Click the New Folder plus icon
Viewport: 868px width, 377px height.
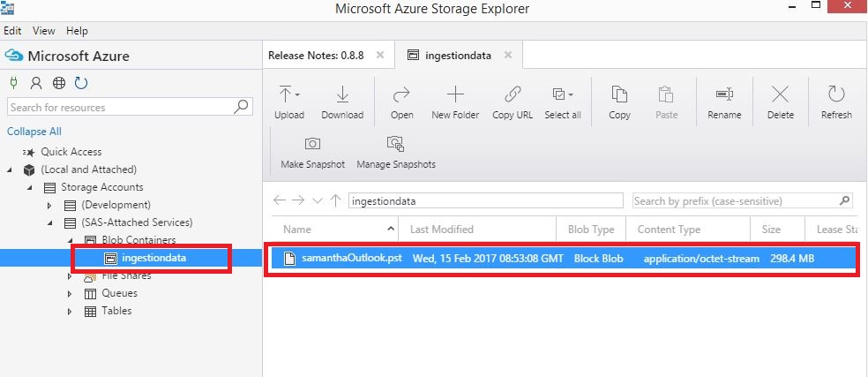455,94
